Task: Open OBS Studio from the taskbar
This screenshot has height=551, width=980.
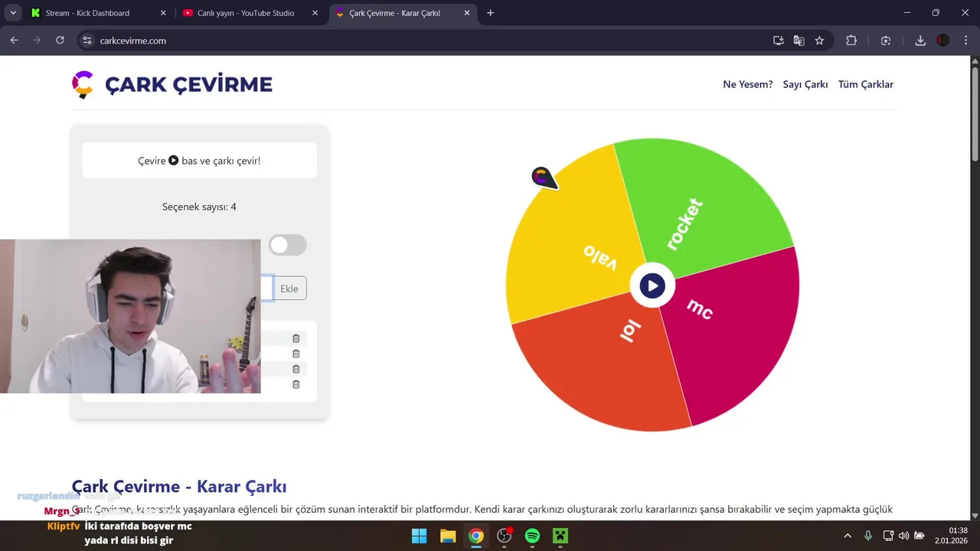Action: pyautogui.click(x=505, y=536)
